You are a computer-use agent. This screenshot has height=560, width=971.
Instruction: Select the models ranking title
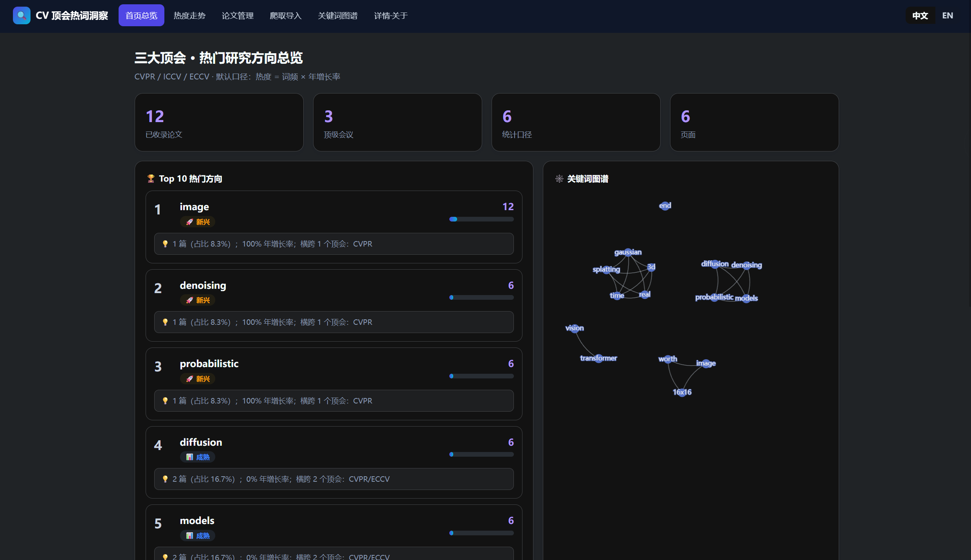point(197,520)
